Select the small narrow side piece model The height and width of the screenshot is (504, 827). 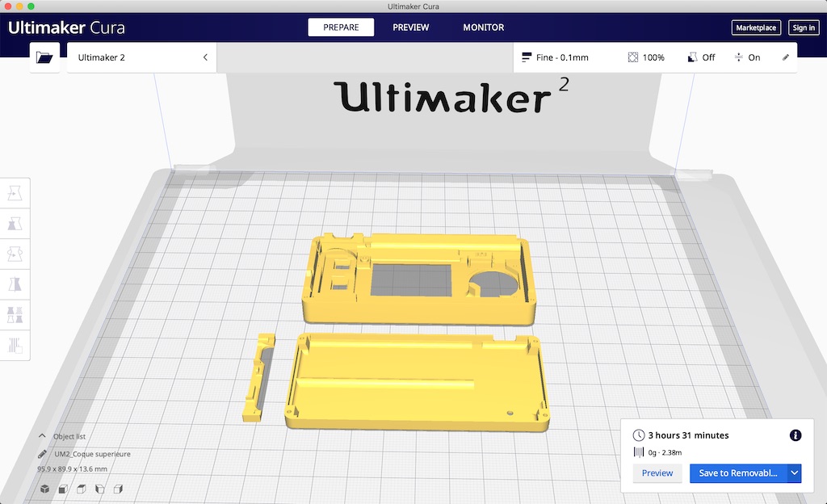[x=258, y=377]
